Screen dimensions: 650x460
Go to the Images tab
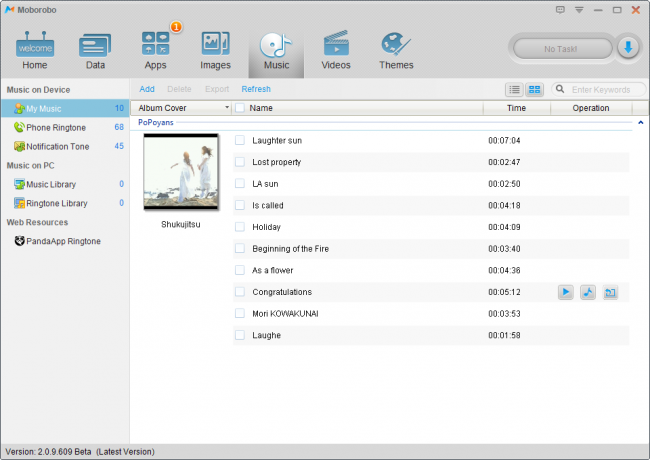(215, 51)
